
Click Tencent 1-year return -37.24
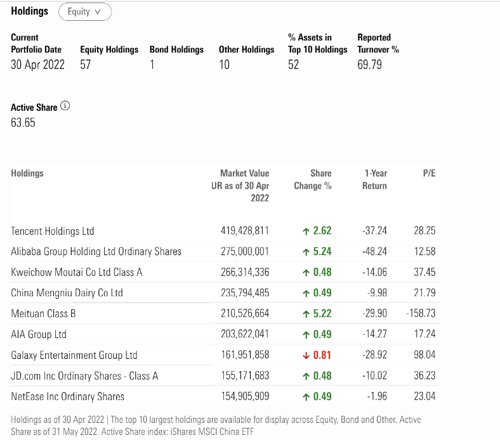375,231
